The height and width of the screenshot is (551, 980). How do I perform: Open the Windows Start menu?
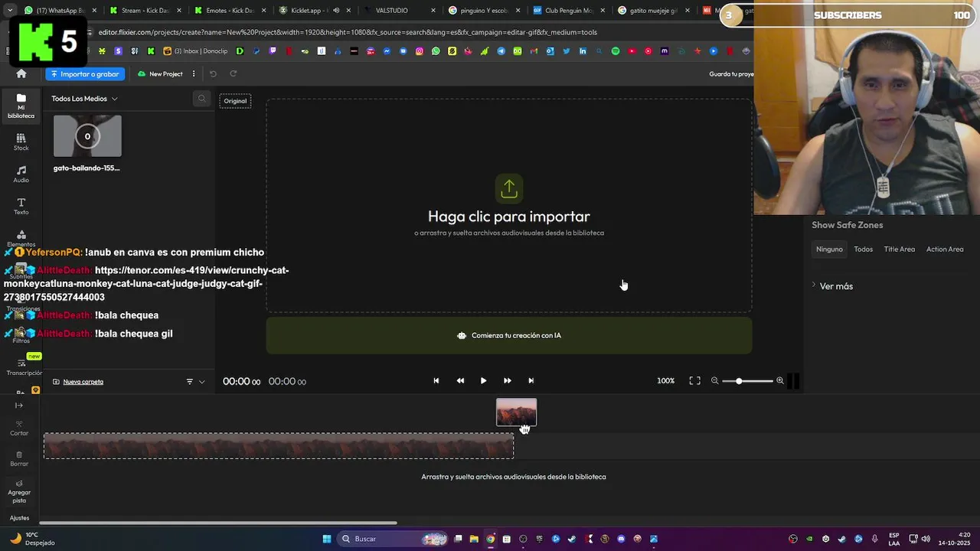click(327, 539)
